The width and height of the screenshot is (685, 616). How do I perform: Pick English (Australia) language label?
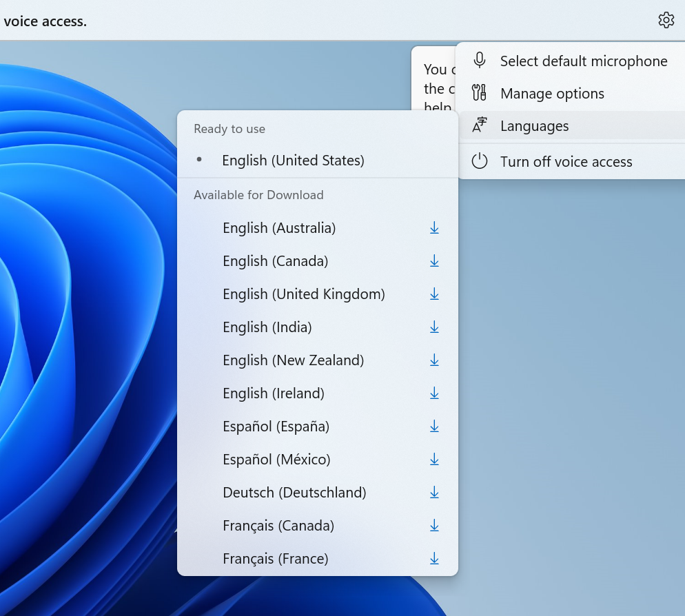pos(279,228)
